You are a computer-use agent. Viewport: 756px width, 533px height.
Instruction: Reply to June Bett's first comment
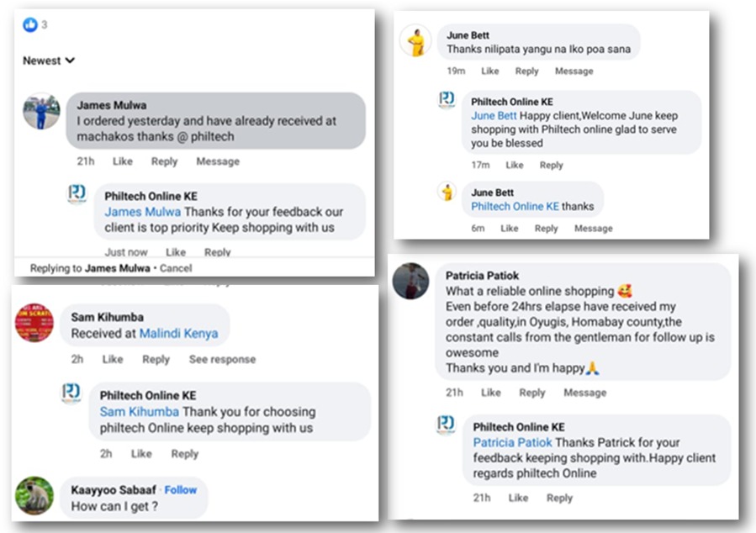526,71
